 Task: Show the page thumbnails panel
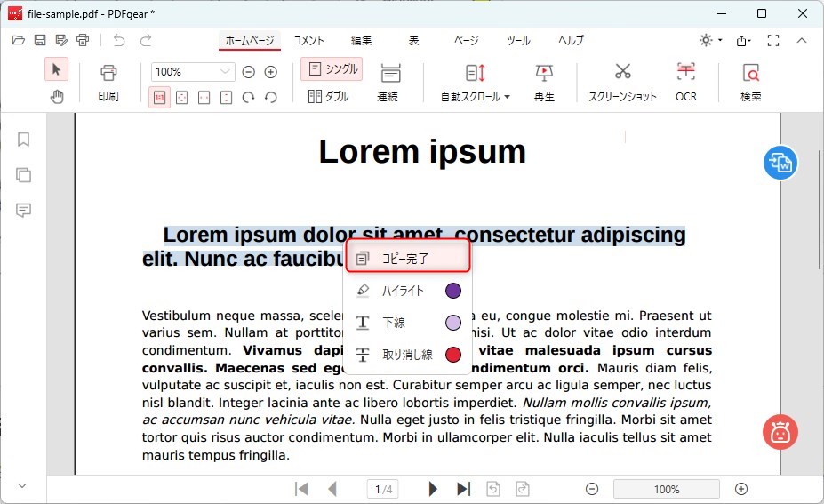pyautogui.click(x=24, y=175)
